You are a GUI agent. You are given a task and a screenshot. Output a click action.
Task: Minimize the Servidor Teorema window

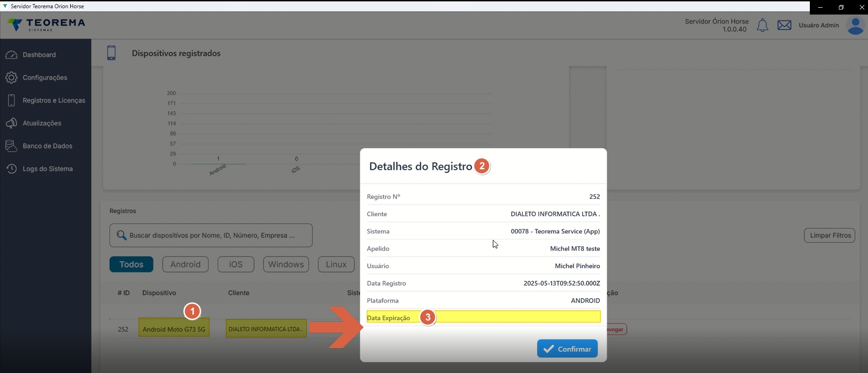(x=820, y=7)
